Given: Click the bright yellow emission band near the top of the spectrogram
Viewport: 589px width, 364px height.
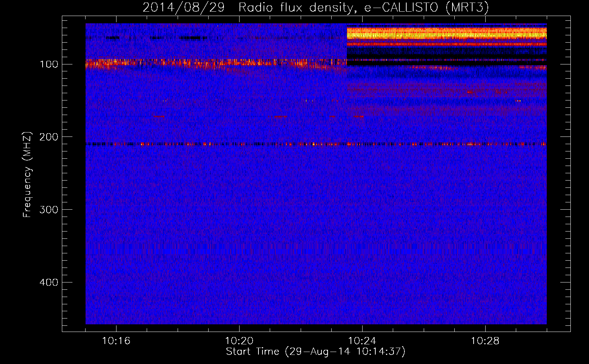Looking at the screenshot, I should pos(447,33).
